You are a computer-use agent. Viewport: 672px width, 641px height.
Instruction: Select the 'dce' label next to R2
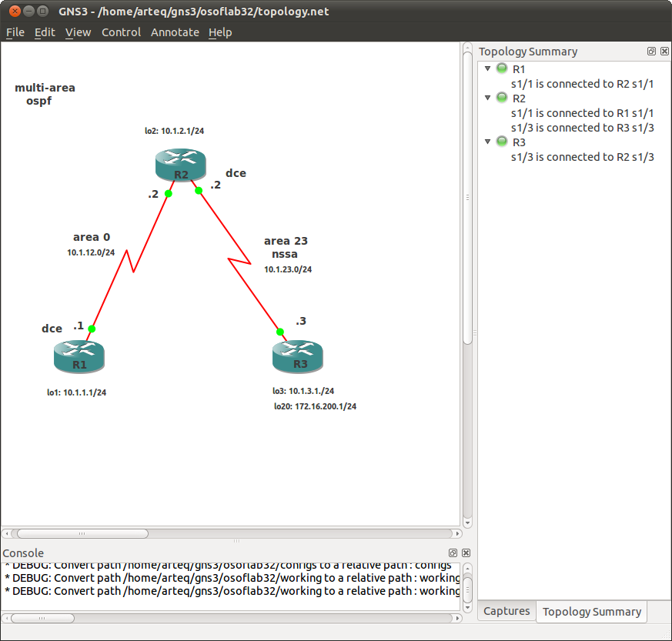click(236, 173)
